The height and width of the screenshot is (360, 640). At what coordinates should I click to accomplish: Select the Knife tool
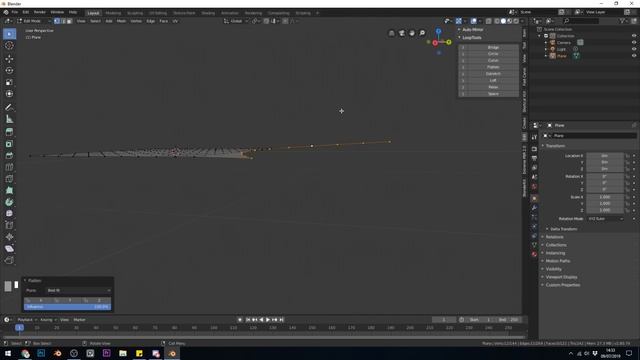click(9, 179)
